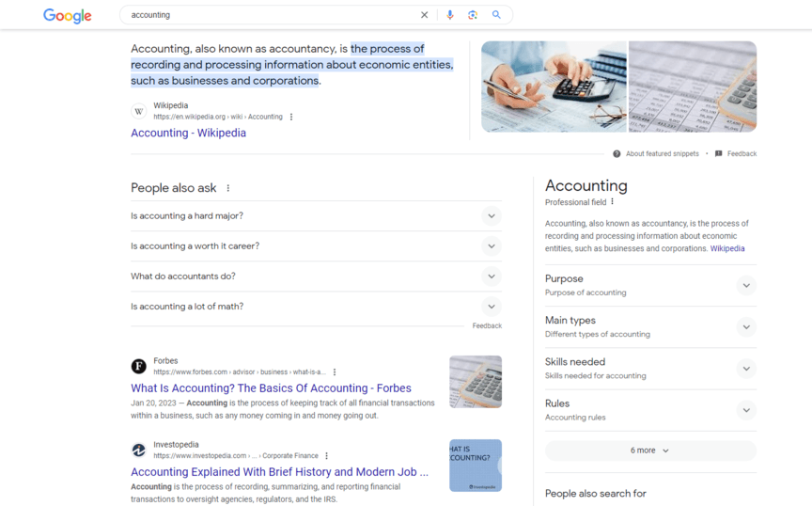Open Investopedia result three-dot options
Image resolution: width=812 pixels, height=506 pixels.
(326, 456)
